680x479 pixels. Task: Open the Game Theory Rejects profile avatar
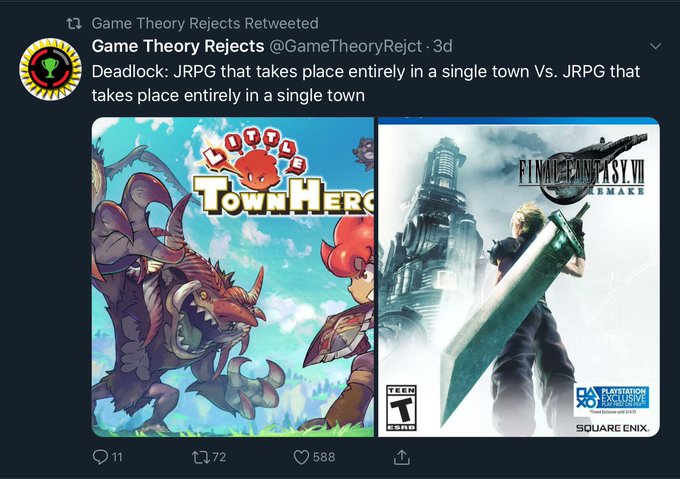(50, 69)
